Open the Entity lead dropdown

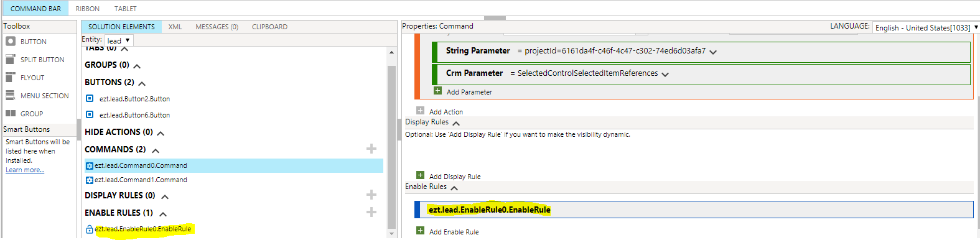pyautogui.click(x=118, y=40)
